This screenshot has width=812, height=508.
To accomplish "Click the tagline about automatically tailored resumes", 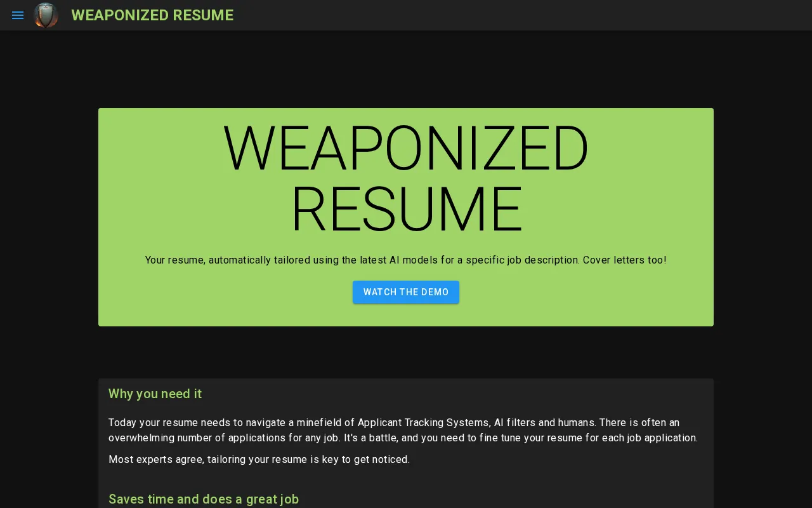I will (x=406, y=260).
